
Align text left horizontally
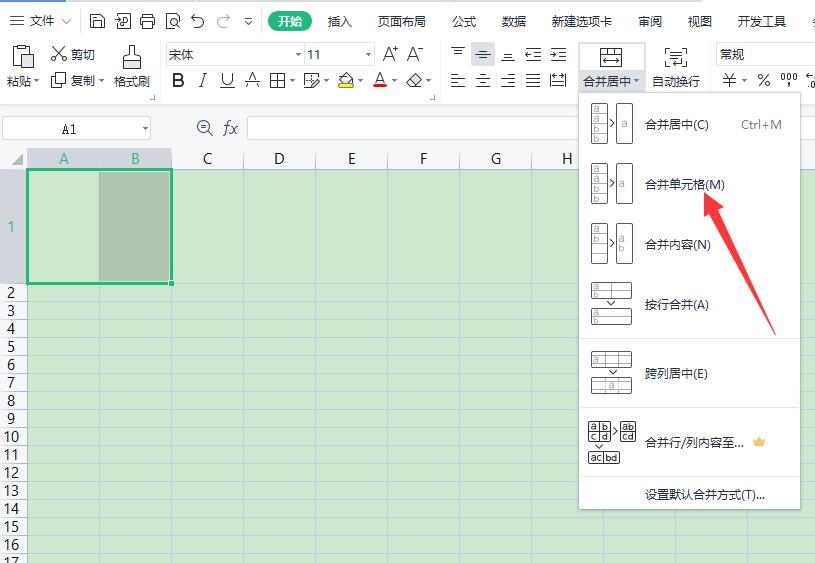point(458,80)
